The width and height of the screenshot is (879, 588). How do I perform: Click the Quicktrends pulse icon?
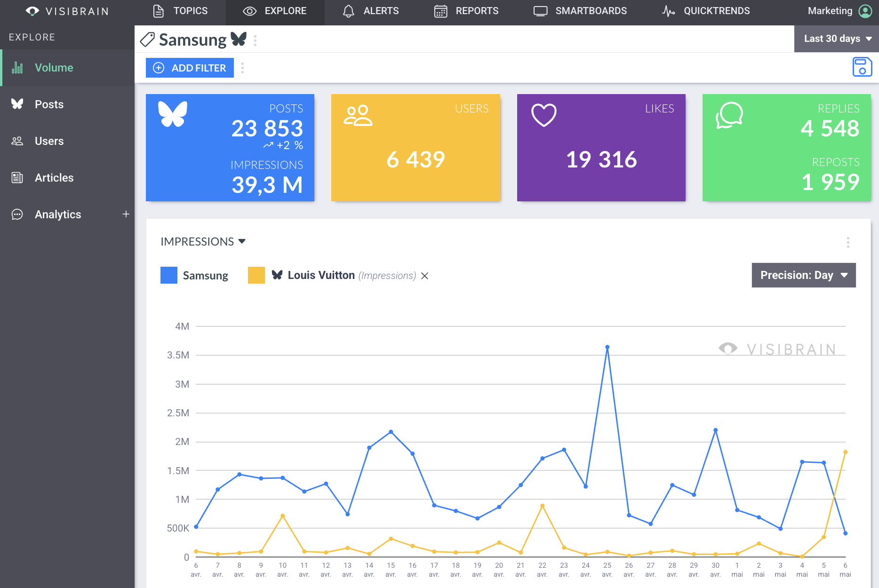(669, 11)
